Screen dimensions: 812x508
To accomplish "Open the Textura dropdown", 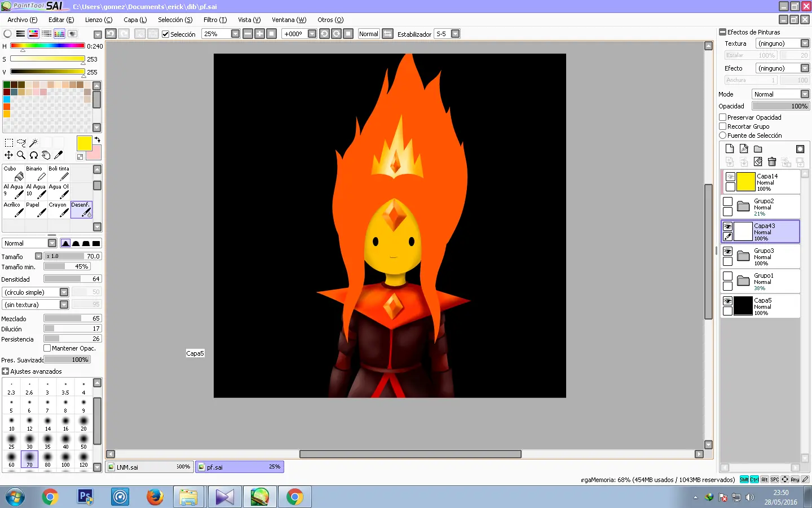I will (x=805, y=43).
